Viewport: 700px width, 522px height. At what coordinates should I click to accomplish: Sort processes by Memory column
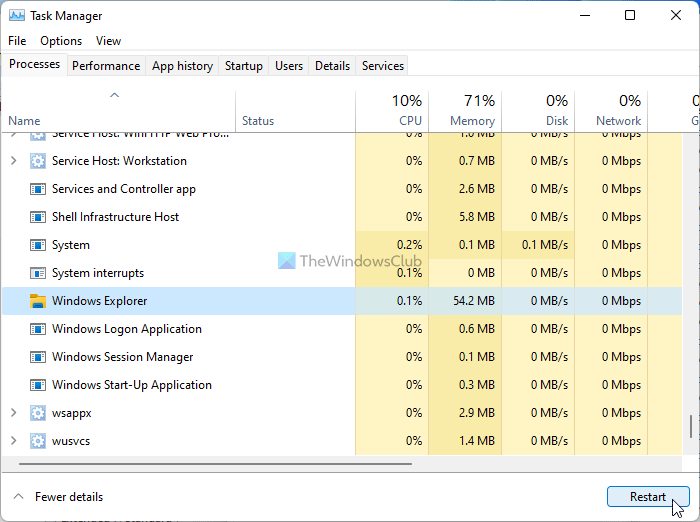pos(472,110)
